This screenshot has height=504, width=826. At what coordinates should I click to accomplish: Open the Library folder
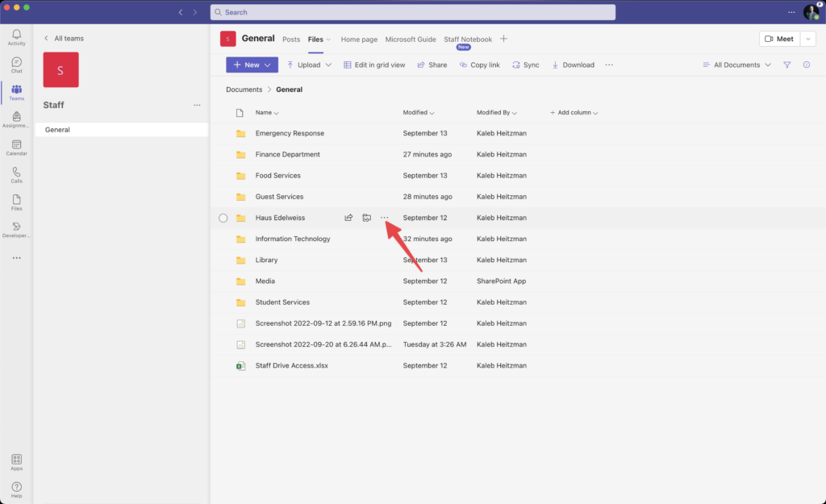[x=266, y=260]
